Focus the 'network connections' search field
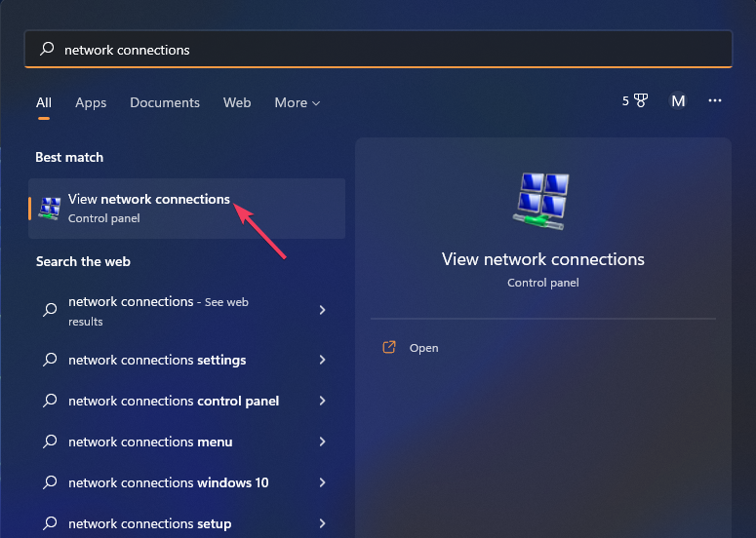756x538 pixels. (x=378, y=50)
